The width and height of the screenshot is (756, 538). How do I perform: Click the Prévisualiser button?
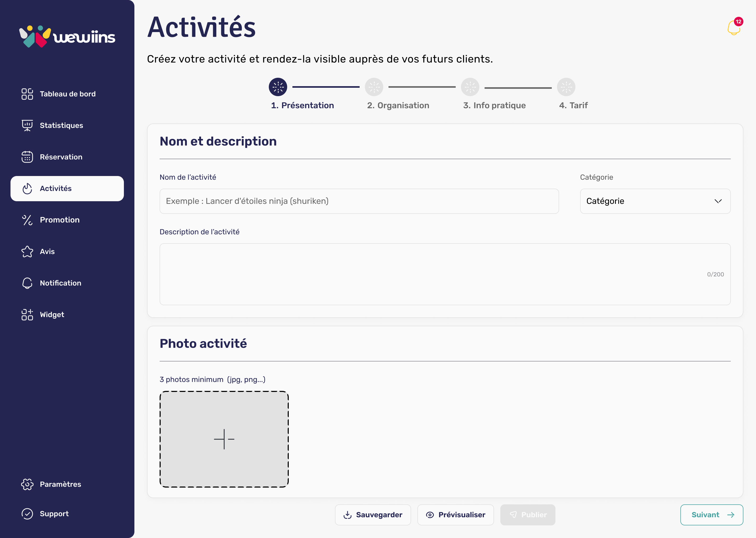[x=455, y=515]
